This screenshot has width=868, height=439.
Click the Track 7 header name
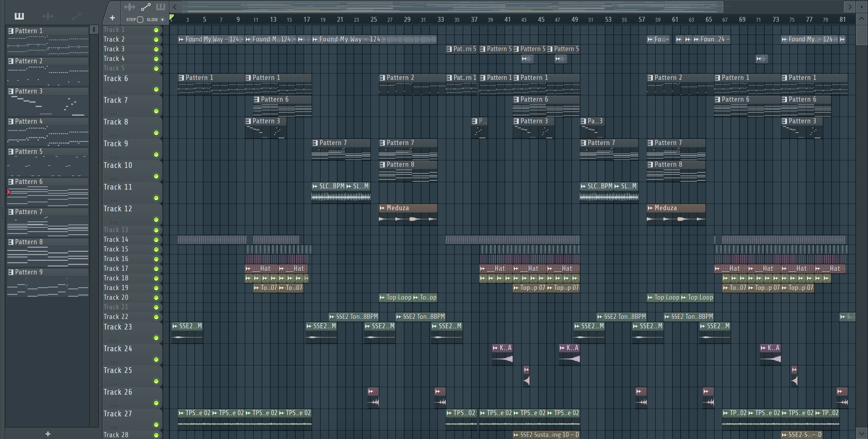coord(115,100)
